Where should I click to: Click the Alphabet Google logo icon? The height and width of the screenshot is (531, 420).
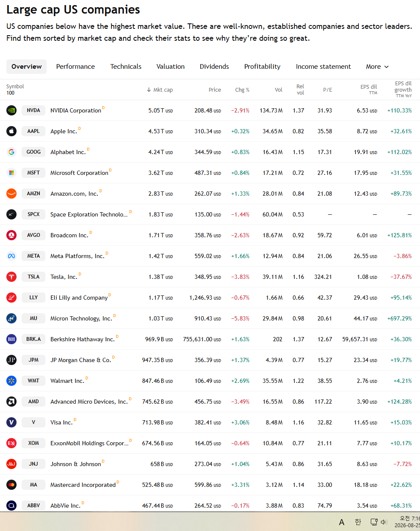pos(11,152)
